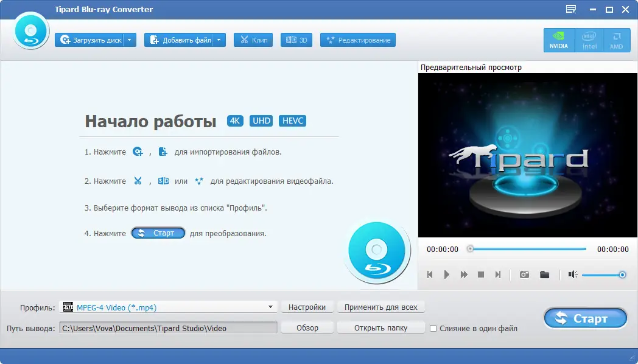This screenshot has width=638, height=364.
Task: Capture a snapshot of the preview
Action: click(524, 275)
